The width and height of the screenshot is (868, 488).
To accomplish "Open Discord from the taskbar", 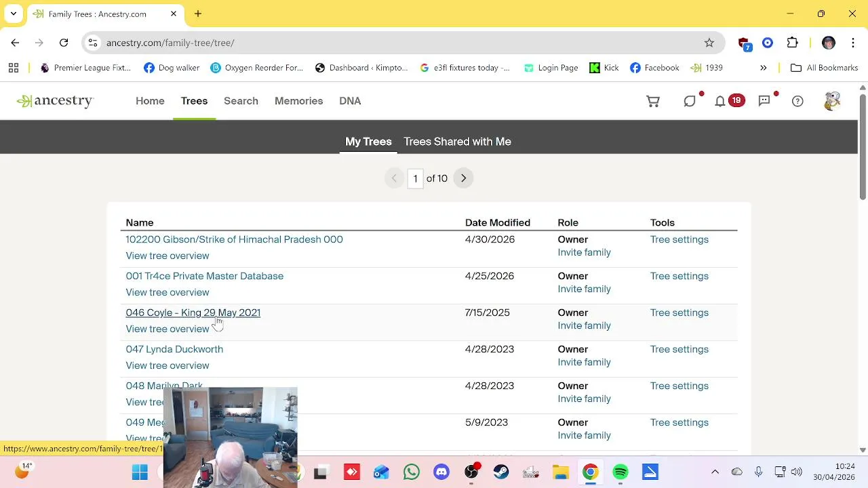I will point(441,472).
